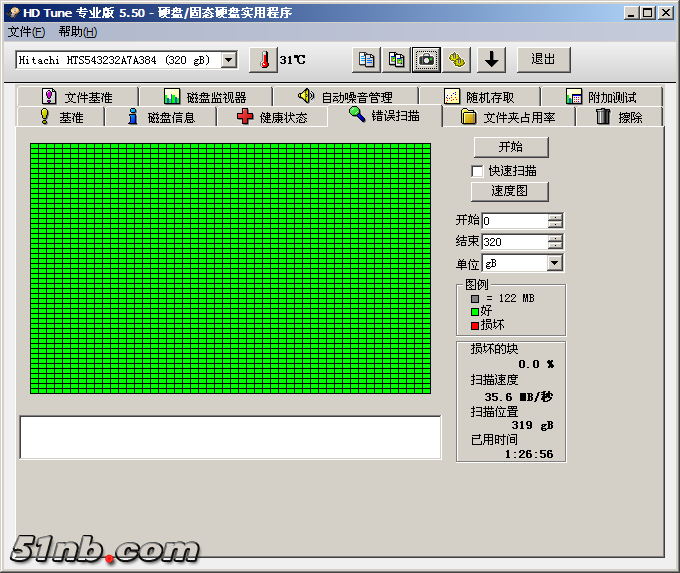Open the 帮助 help menu
Screen dimensions: 680x573
[77, 32]
